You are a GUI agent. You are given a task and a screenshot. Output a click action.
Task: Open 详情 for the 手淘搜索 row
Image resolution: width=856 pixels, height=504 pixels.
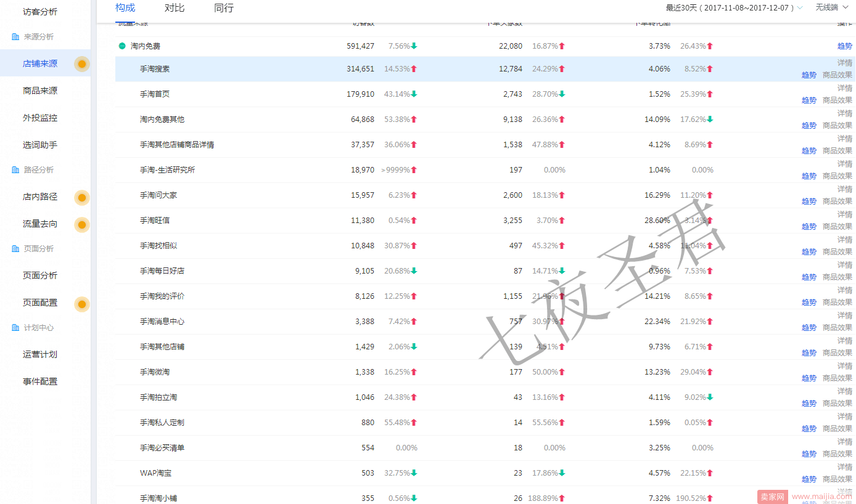pyautogui.click(x=845, y=63)
